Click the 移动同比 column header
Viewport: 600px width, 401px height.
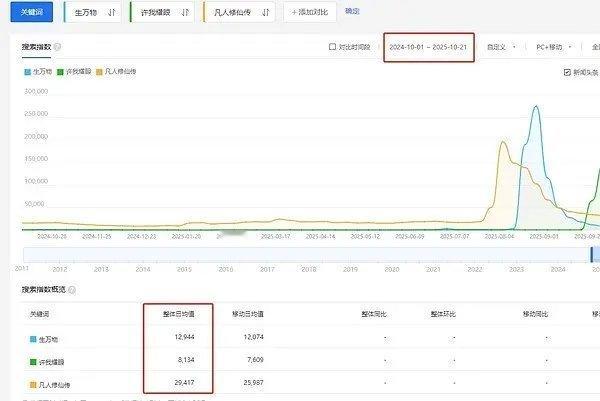coord(535,314)
